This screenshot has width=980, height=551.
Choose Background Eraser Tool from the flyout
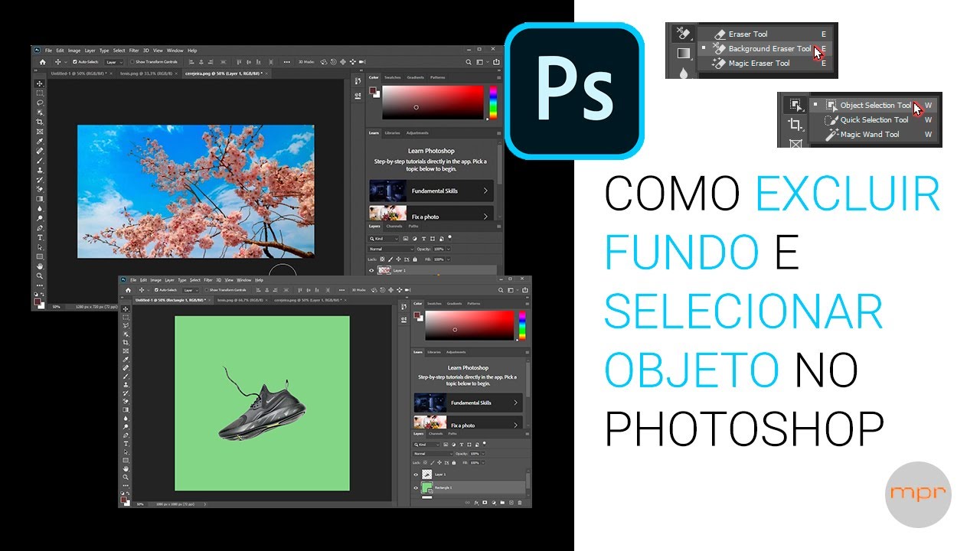(x=766, y=48)
